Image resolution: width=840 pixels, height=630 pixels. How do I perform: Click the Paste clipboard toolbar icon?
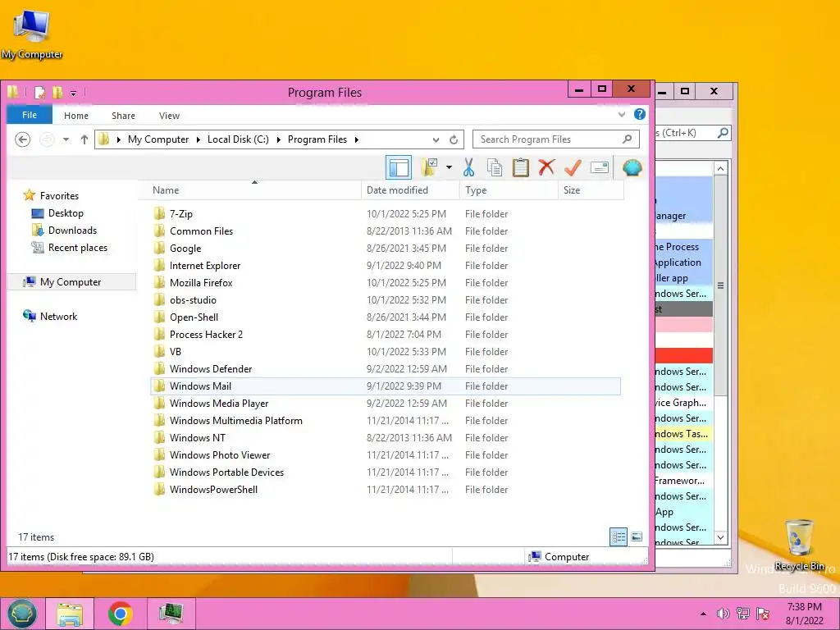click(520, 167)
